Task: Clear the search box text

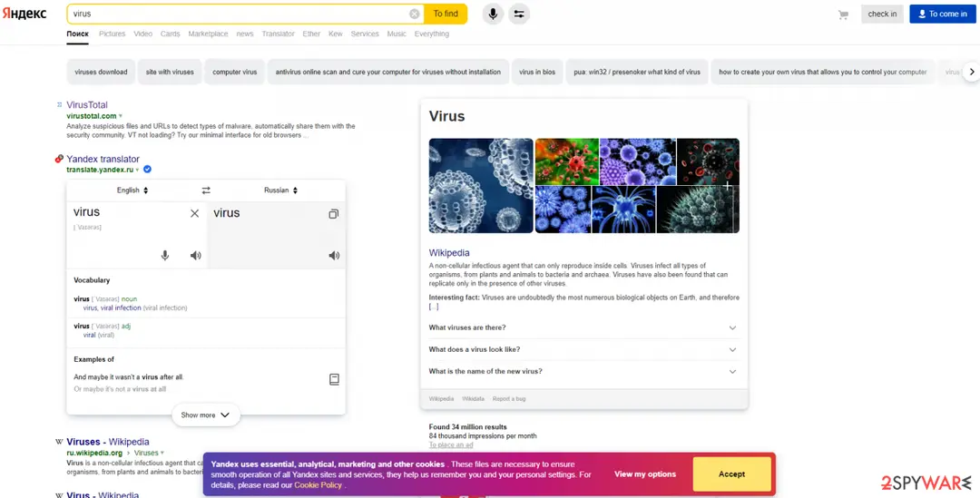Action: click(x=415, y=14)
